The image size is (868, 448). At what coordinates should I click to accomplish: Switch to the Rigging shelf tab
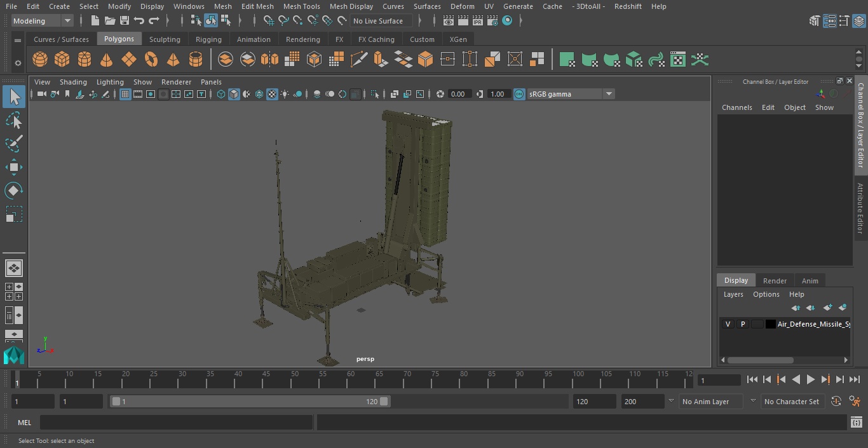[x=208, y=39]
